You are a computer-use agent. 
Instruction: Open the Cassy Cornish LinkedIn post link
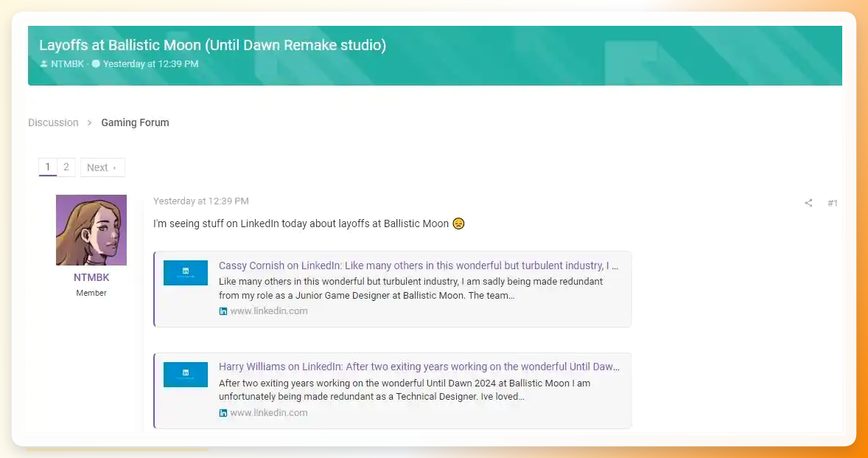point(419,266)
